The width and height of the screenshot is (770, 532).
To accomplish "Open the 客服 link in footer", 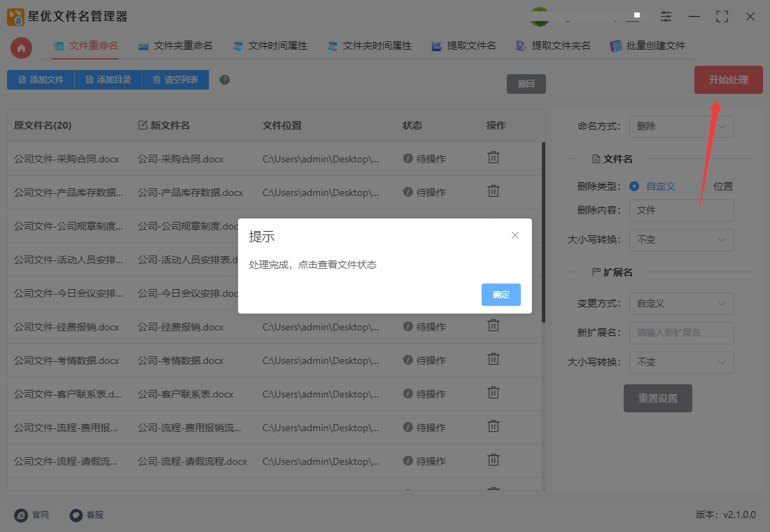I will tap(86, 514).
